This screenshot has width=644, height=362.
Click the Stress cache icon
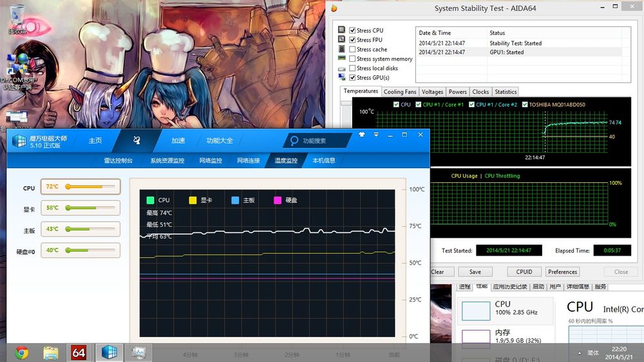tap(342, 49)
